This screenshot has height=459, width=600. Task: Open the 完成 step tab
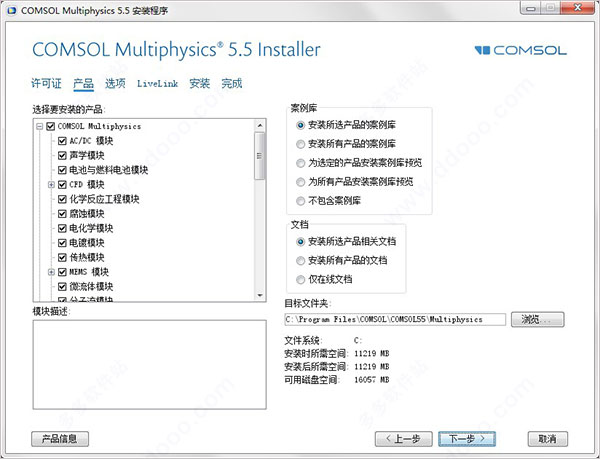[232, 83]
